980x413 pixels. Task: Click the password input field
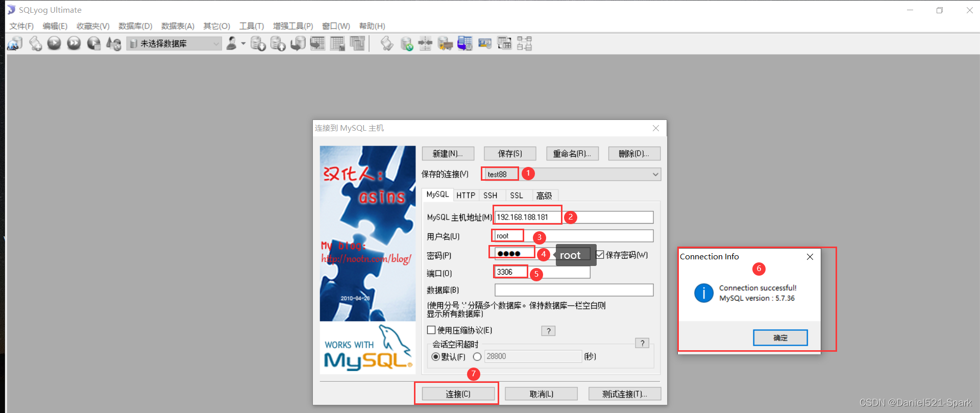543,254
